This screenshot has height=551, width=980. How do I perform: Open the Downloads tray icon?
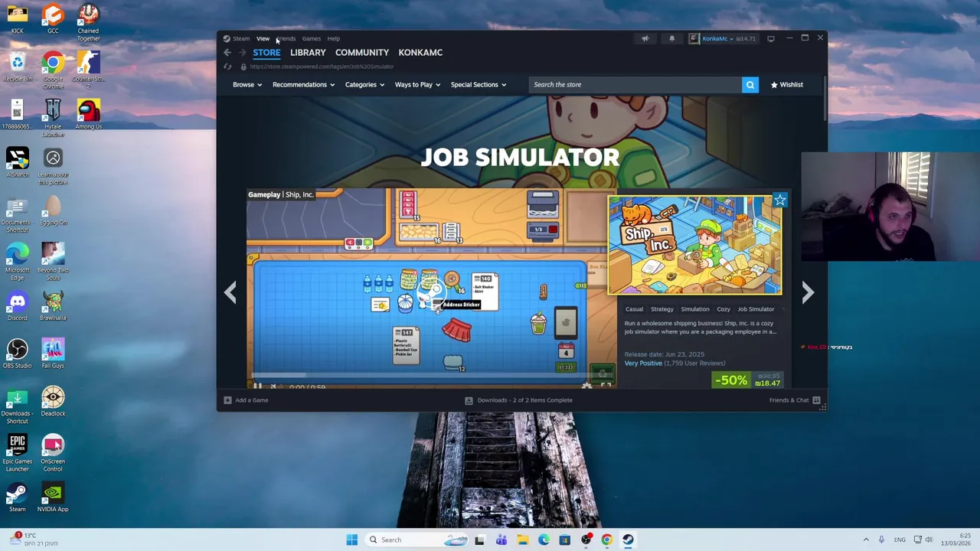point(469,400)
